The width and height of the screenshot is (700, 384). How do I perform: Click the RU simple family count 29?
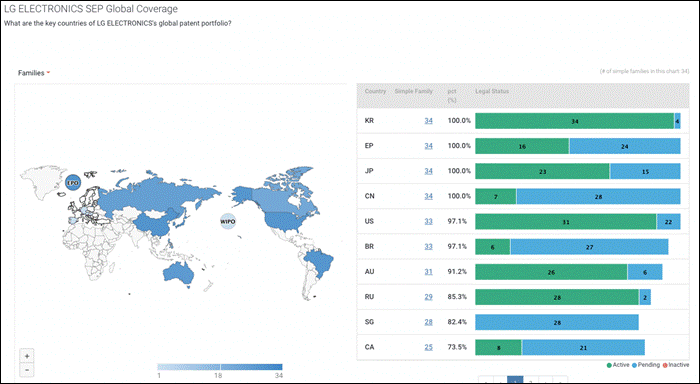(x=429, y=297)
